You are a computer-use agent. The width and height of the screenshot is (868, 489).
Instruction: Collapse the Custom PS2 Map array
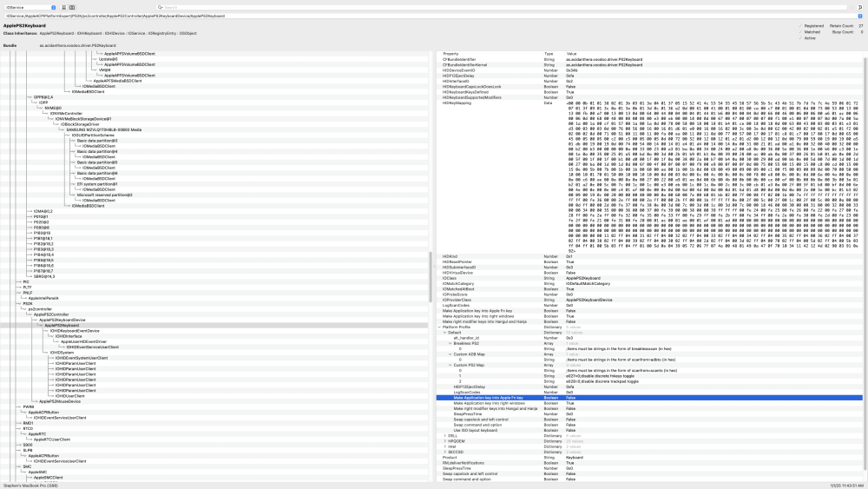click(x=450, y=366)
